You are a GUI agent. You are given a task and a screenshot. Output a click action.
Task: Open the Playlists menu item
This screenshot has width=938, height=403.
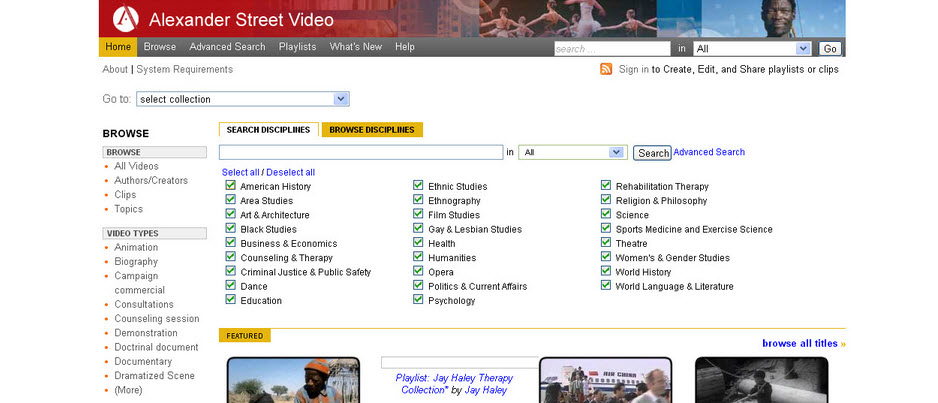(297, 47)
